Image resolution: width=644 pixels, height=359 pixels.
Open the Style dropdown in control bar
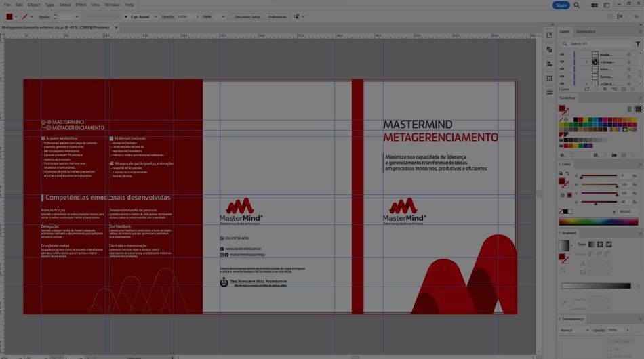tap(223, 17)
